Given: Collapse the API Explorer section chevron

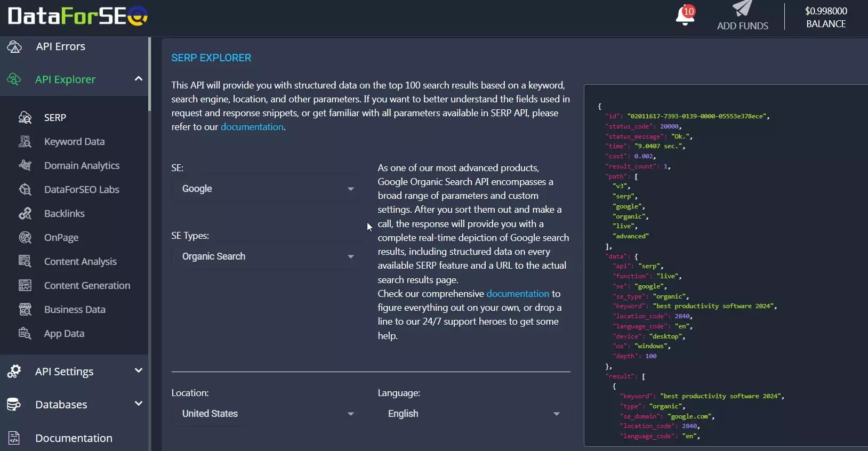Looking at the screenshot, I should coord(139,79).
